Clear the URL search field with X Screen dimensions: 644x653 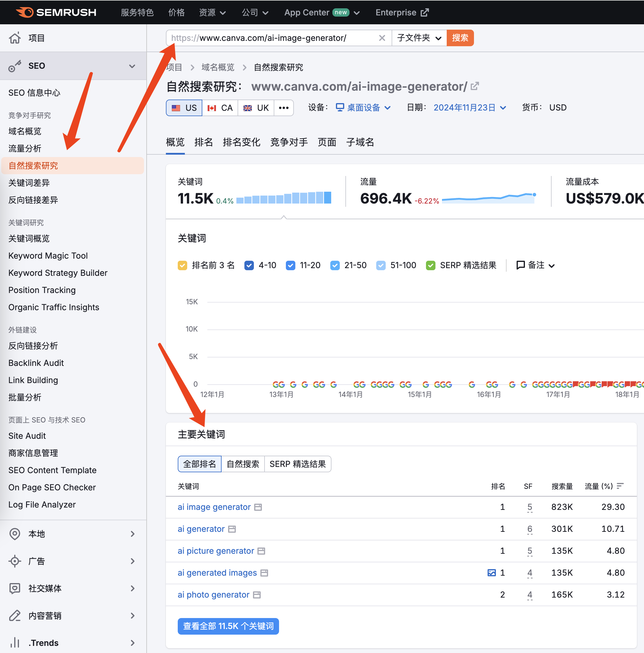(382, 38)
